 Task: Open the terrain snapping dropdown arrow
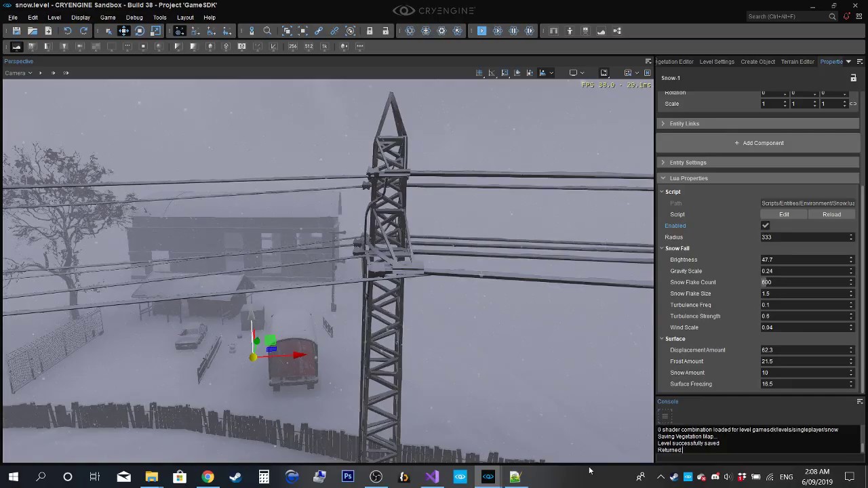point(551,73)
